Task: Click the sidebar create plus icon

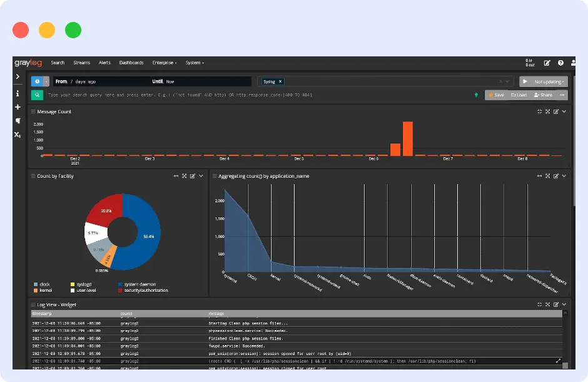Action: (x=18, y=107)
